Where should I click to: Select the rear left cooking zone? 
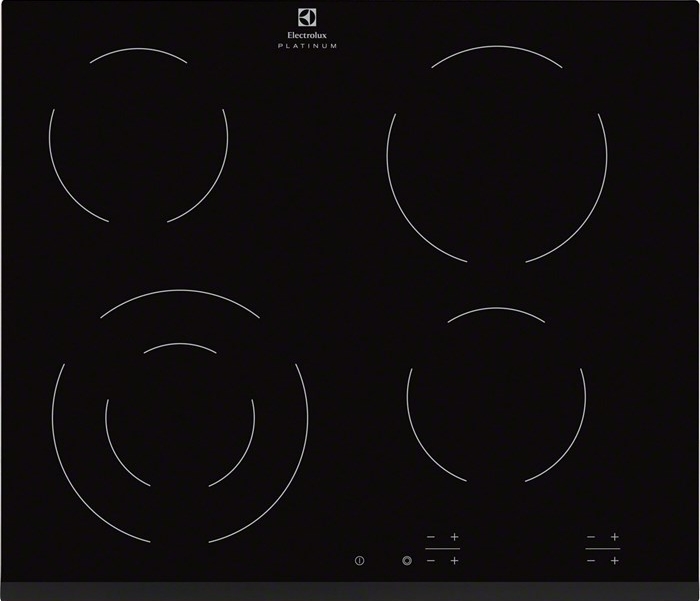coord(138,136)
